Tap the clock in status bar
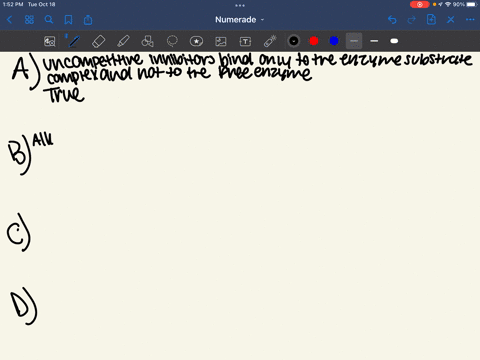Image resolution: width=480 pixels, height=360 pixels. pyautogui.click(x=13, y=4)
